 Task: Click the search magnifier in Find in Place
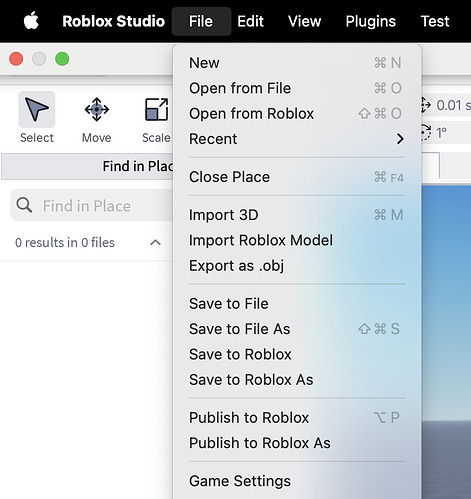[x=24, y=205]
